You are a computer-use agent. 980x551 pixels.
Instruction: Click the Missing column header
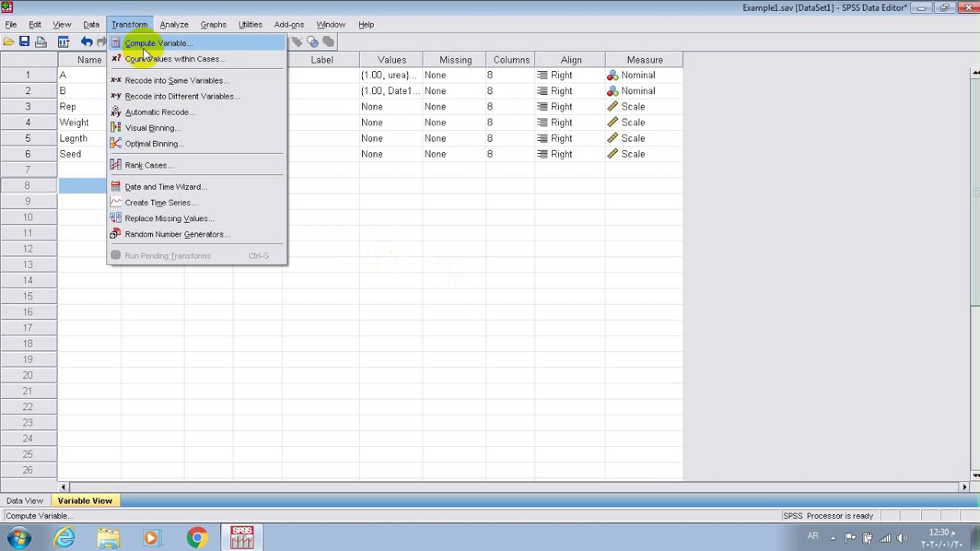tap(455, 60)
